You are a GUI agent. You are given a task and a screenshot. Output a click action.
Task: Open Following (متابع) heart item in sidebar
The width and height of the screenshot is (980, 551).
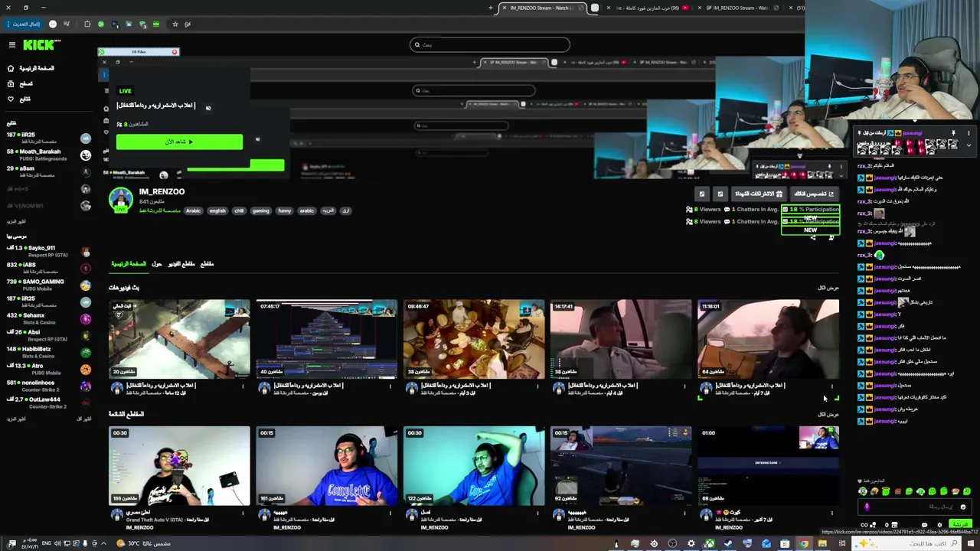coord(19,99)
